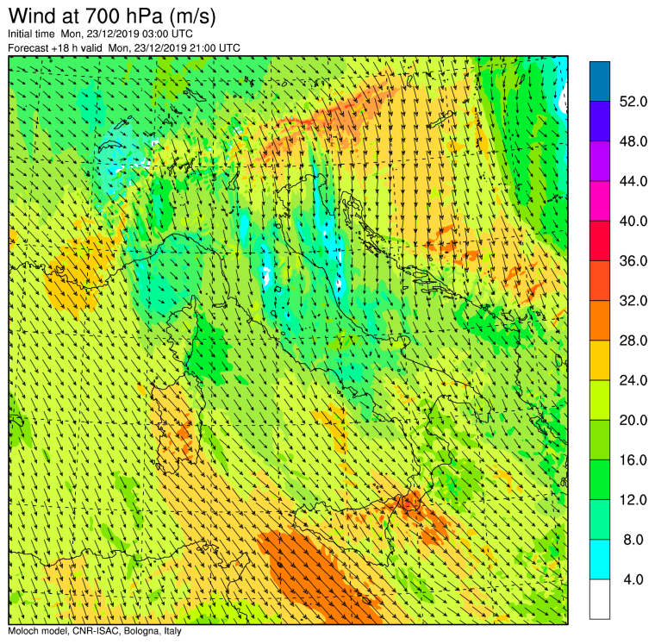
Task: Click the Corsica island on the map
Action: point(184,332)
